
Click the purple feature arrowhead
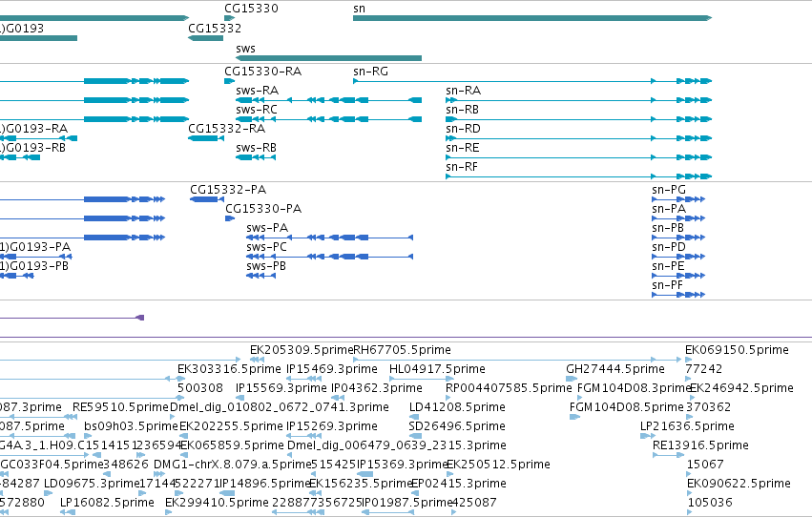[140, 318]
